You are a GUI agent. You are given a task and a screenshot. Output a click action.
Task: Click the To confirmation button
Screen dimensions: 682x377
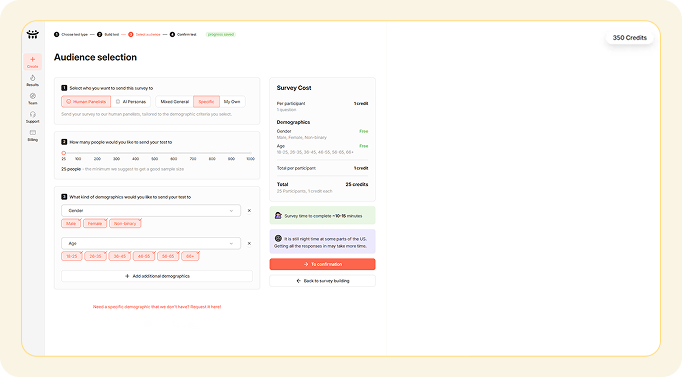[322, 264]
